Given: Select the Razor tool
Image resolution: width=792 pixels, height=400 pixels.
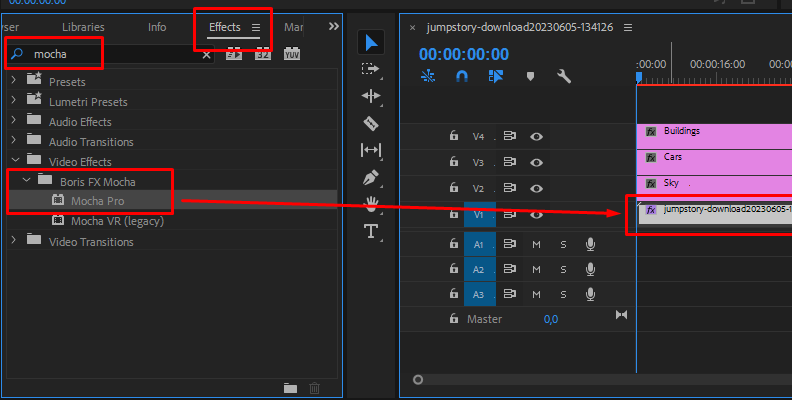Looking at the screenshot, I should (371, 123).
